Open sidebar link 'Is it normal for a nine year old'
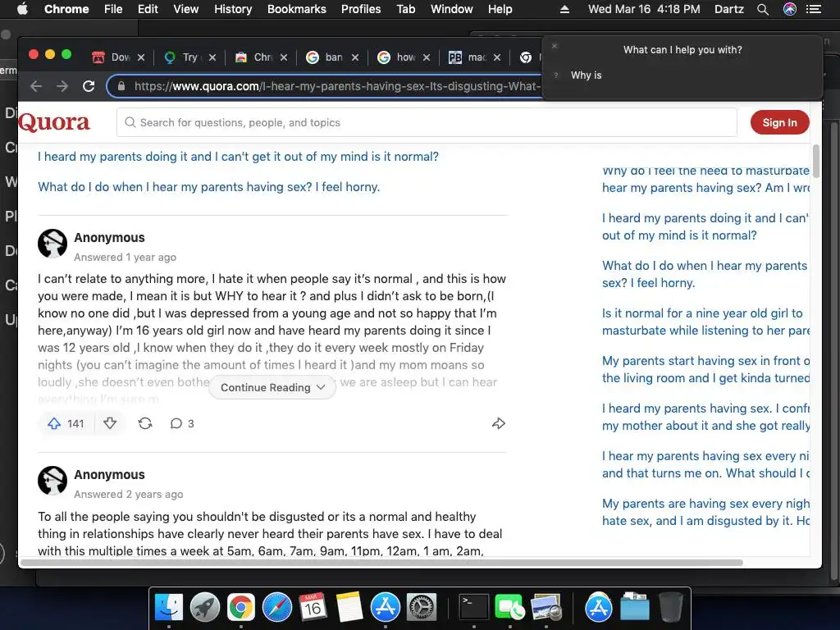 pos(705,322)
